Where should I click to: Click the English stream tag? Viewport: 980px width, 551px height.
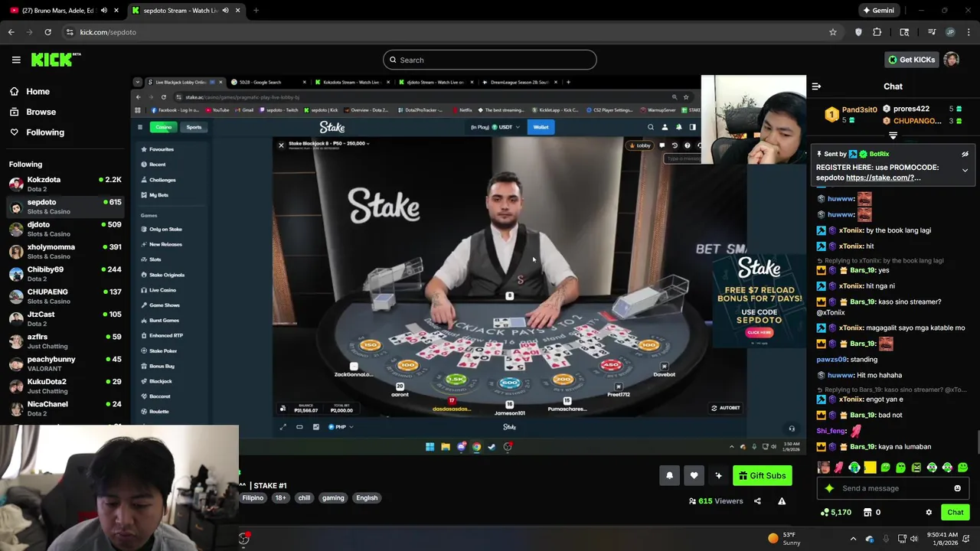(367, 497)
